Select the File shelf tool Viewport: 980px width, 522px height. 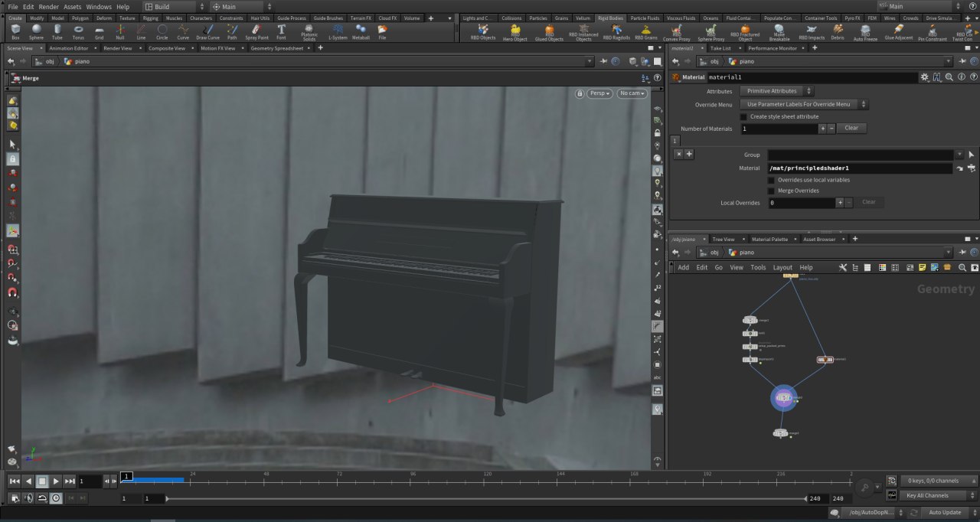(382, 31)
